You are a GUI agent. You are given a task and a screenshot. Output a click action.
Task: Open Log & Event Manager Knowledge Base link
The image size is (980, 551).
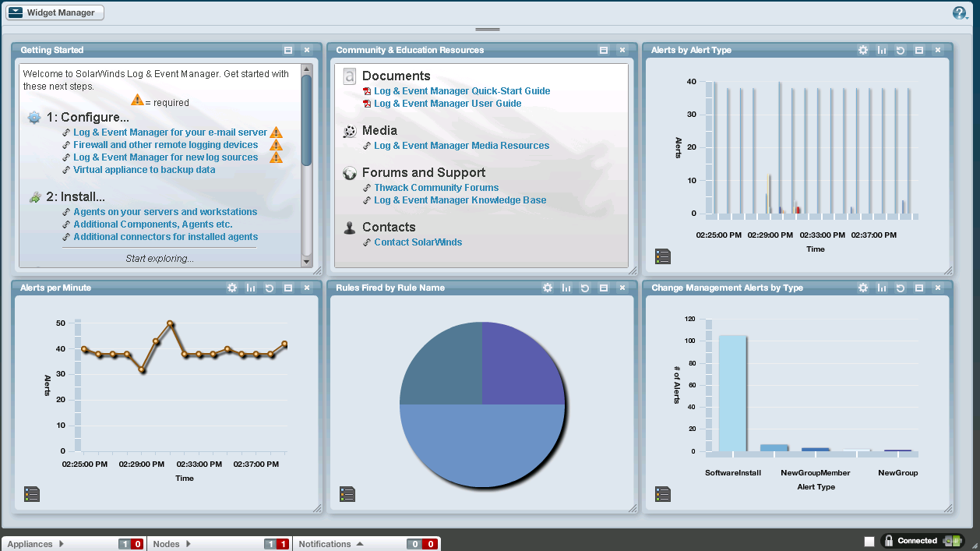(460, 200)
